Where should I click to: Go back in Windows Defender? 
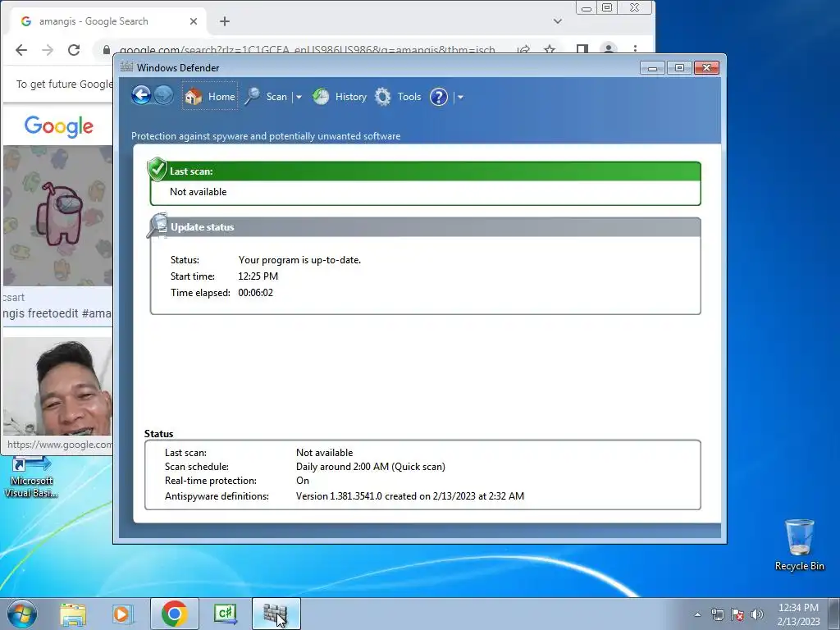coord(141,96)
